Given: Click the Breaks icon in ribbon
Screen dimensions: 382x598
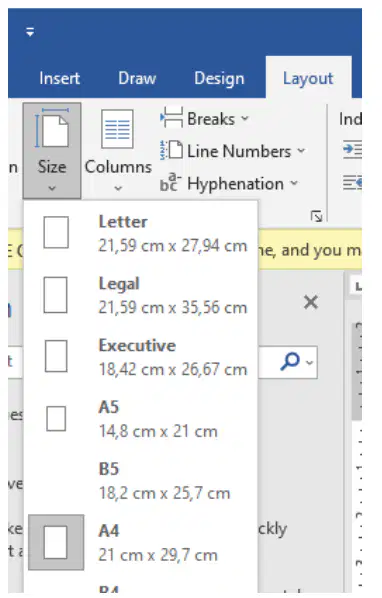Looking at the screenshot, I should (171, 117).
